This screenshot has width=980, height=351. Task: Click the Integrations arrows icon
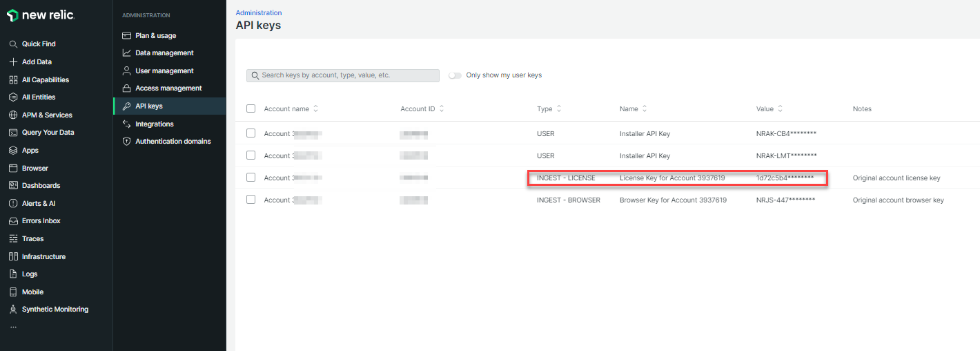[x=126, y=124]
